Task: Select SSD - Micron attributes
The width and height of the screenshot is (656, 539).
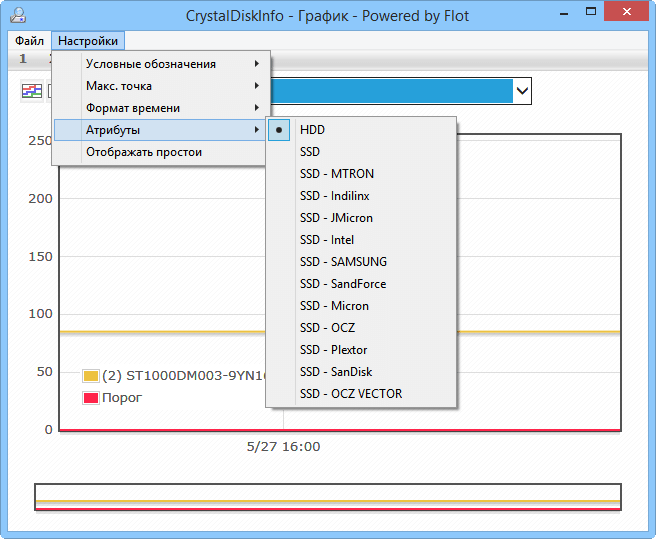Action: [361, 306]
